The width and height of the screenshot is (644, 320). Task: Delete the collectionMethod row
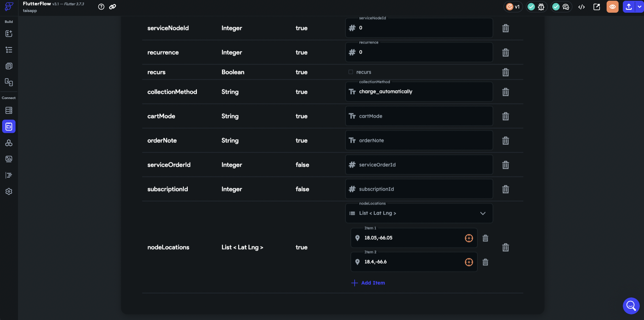point(506,92)
